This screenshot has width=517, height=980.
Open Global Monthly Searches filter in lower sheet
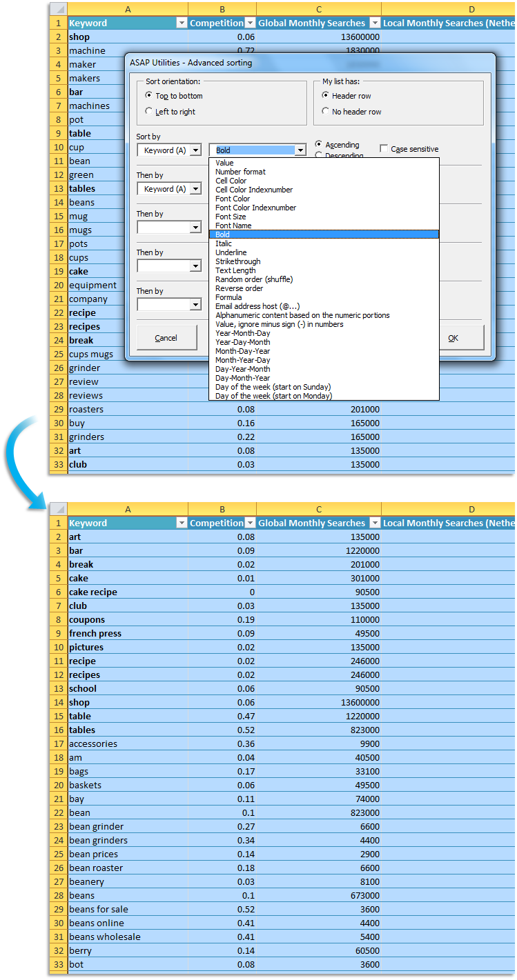[374, 523]
